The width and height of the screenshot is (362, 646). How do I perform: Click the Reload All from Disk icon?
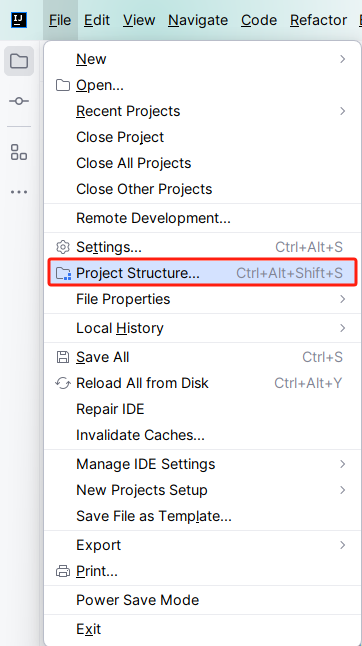[63, 383]
